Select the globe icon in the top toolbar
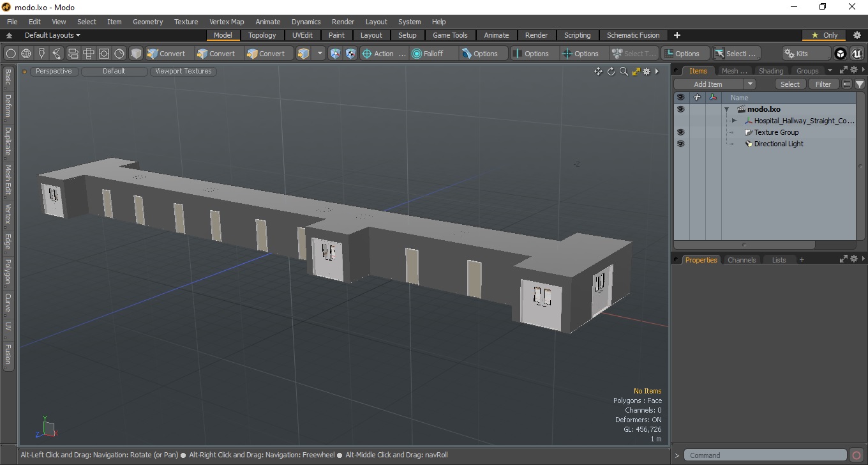This screenshot has width=868, height=465. tap(26, 54)
